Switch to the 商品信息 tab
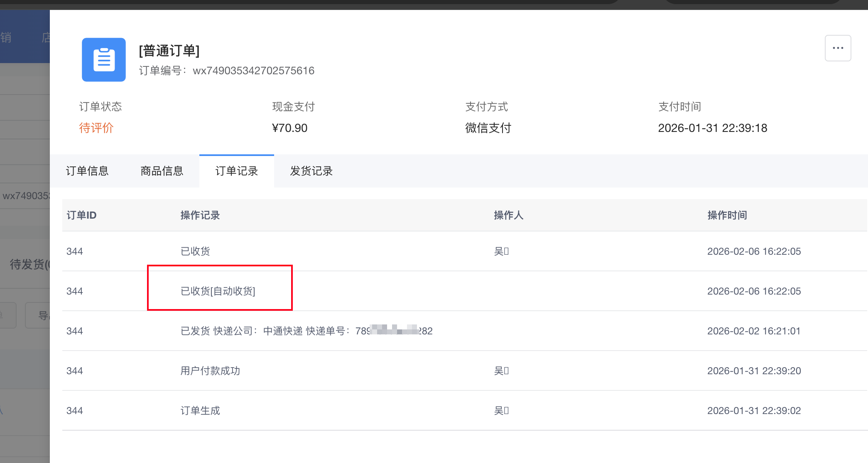This screenshot has height=463, width=868. (162, 171)
